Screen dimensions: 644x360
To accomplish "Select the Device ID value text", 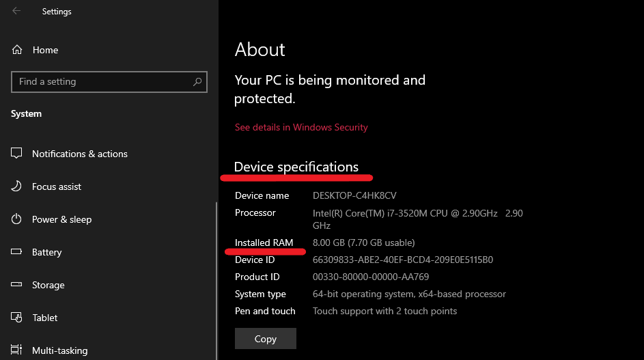I will 403,260.
